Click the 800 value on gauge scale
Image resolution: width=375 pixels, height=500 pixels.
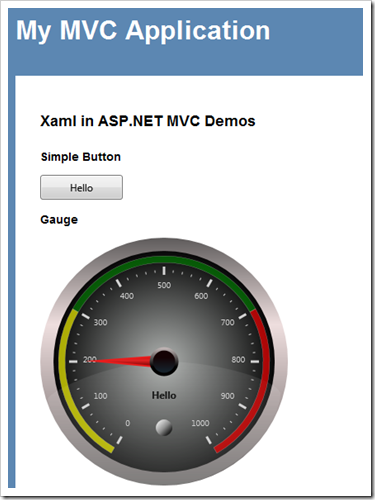(238, 359)
